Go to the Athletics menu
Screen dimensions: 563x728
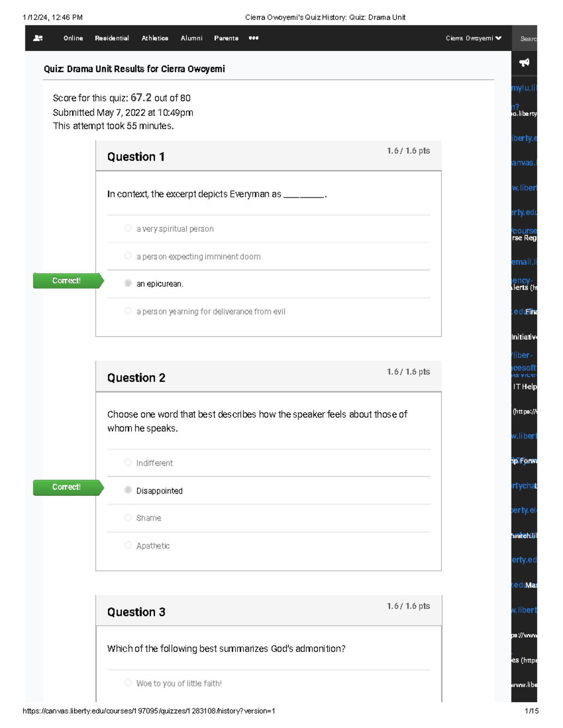point(155,38)
